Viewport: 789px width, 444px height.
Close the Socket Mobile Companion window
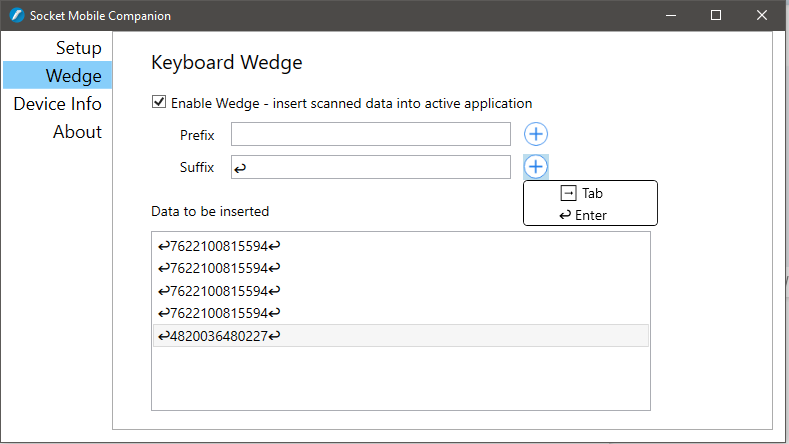click(x=762, y=16)
